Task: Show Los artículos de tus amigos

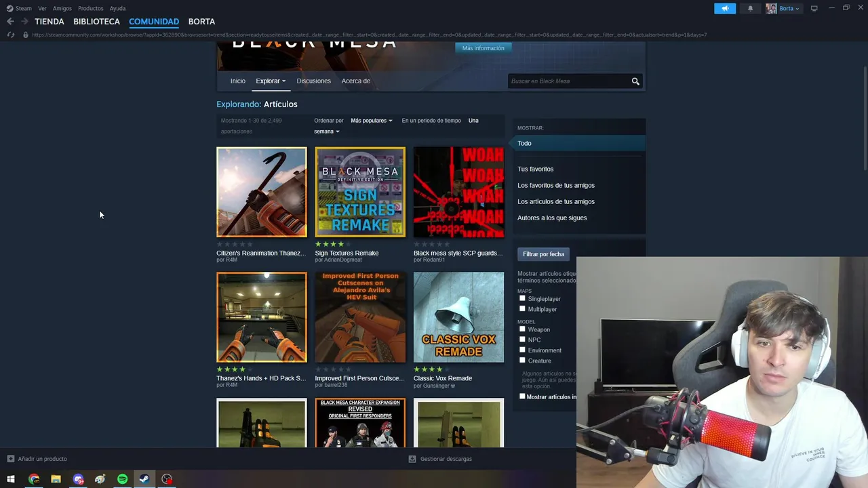Action: point(556,201)
